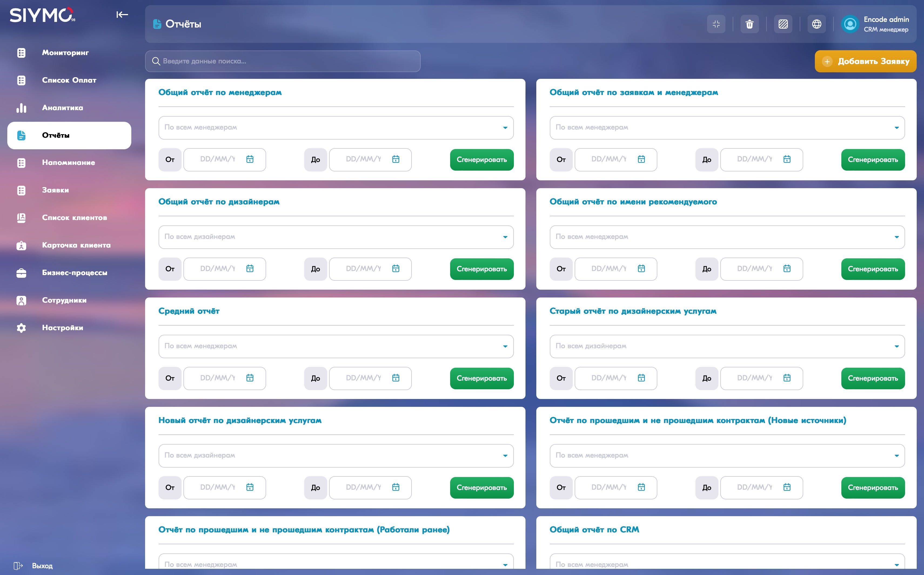Click the SIYMO logo

(42, 15)
